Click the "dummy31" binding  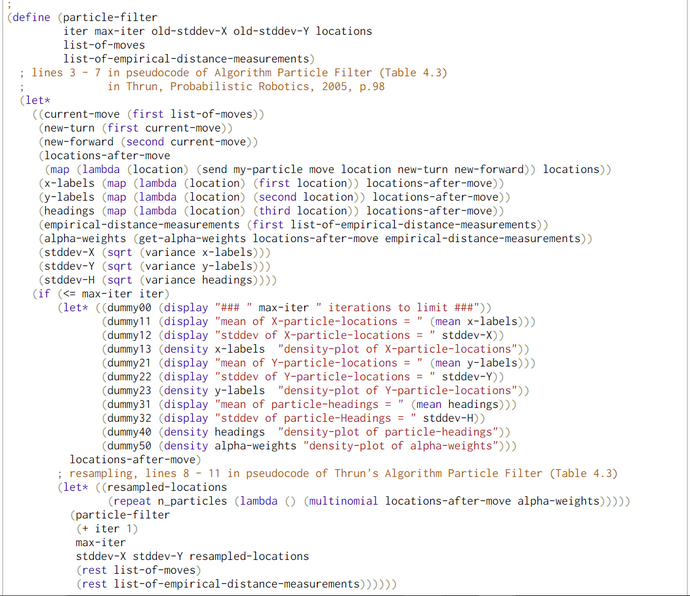[129, 405]
